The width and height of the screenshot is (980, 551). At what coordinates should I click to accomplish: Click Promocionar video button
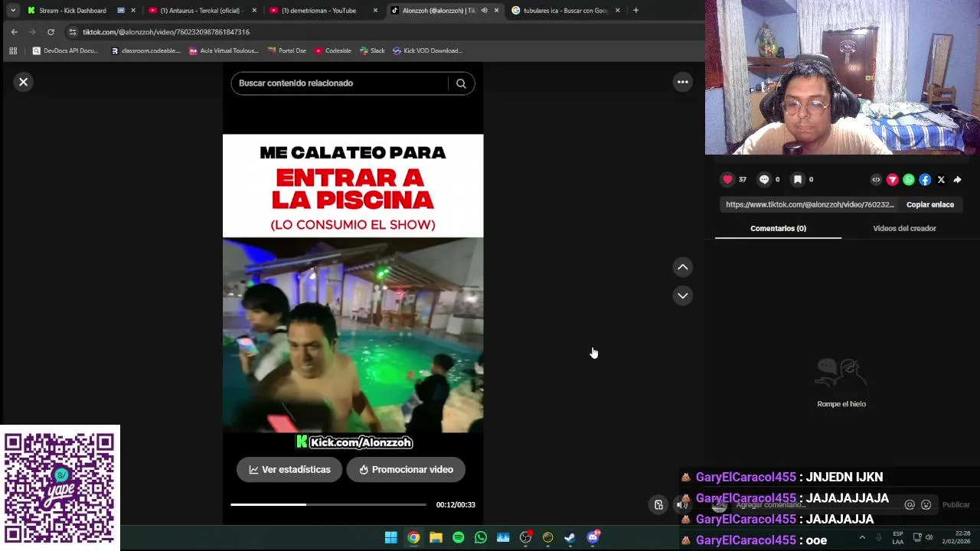pos(406,469)
